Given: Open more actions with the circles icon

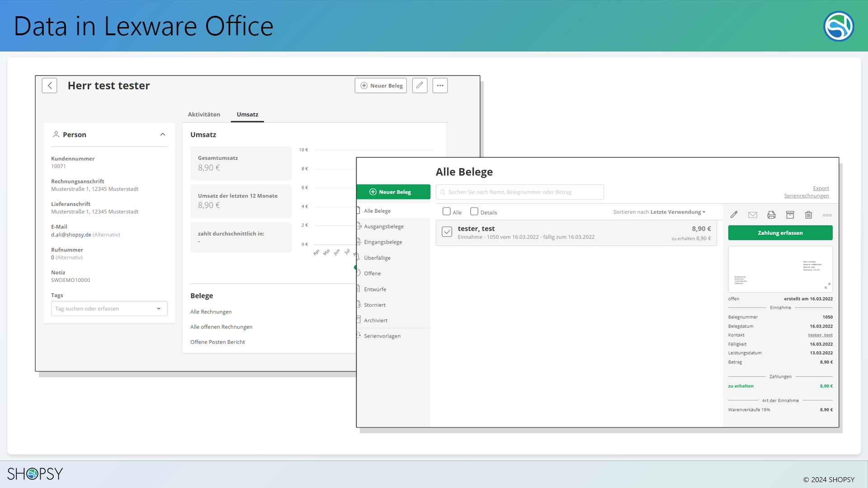Looking at the screenshot, I should point(827,215).
